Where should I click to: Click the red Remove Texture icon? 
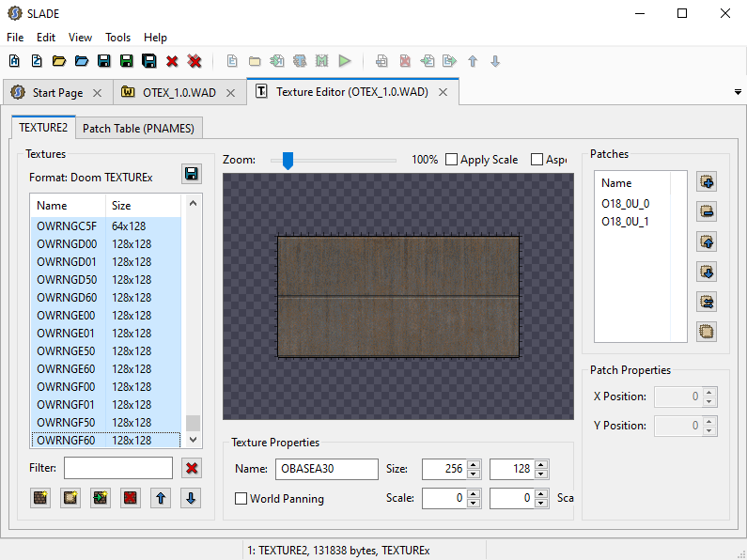click(131, 498)
